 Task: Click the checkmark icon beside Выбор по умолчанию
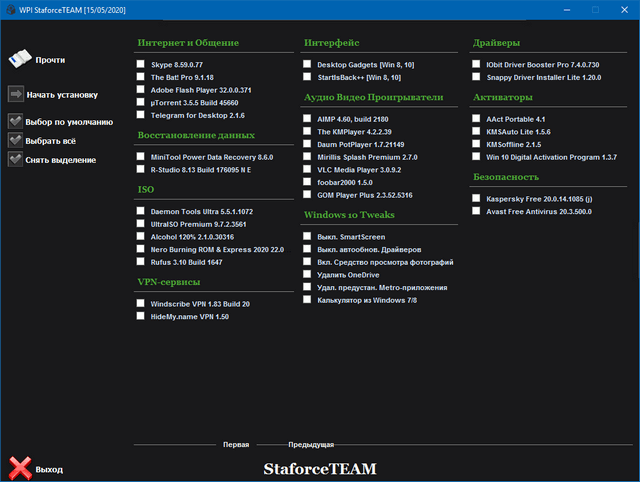tap(16, 121)
